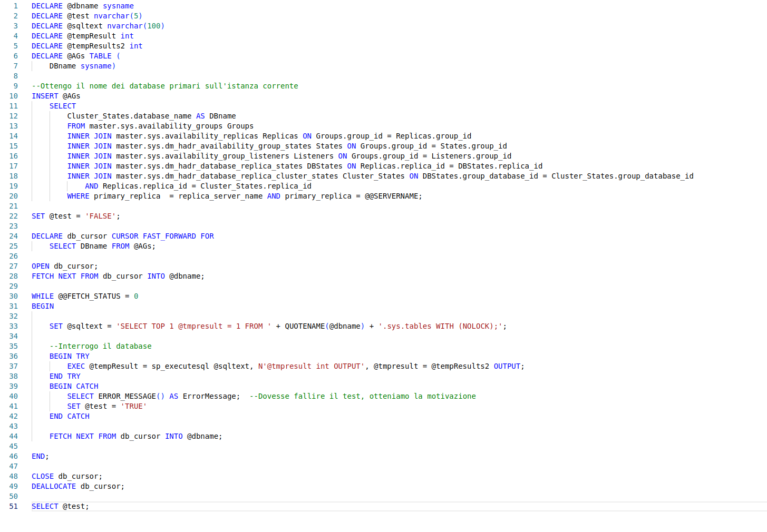Click the ERROR_MESSAGE function call
This screenshot has height=532, width=767.
tap(127, 396)
